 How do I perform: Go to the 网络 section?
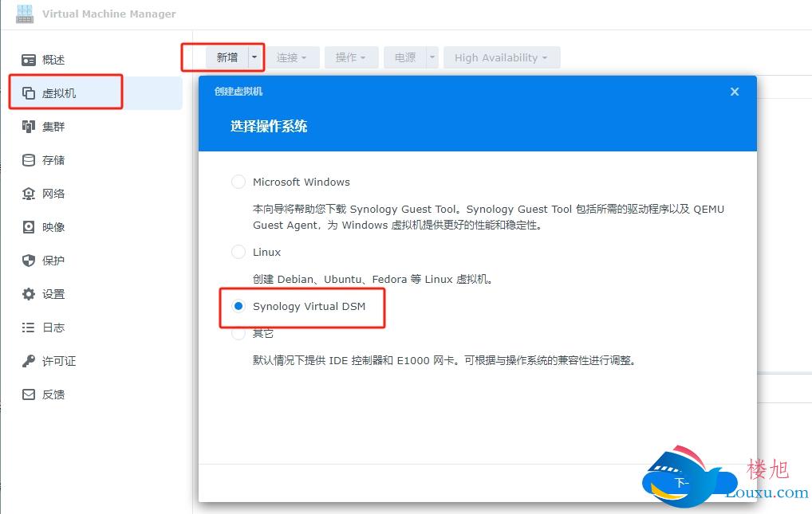click(x=97, y=194)
